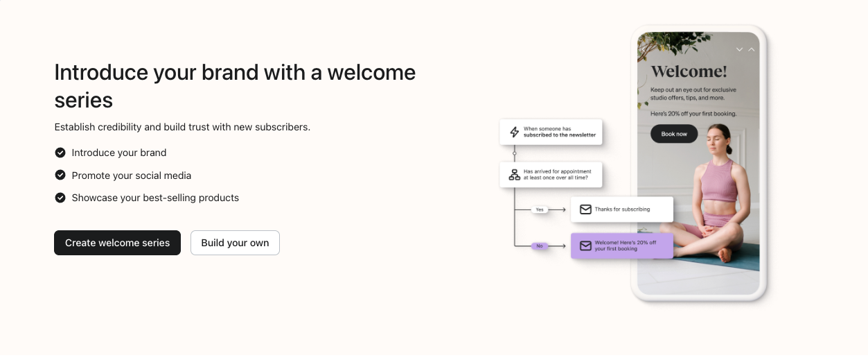Choose the Build your own button
This screenshot has height=360, width=868.
[235, 243]
